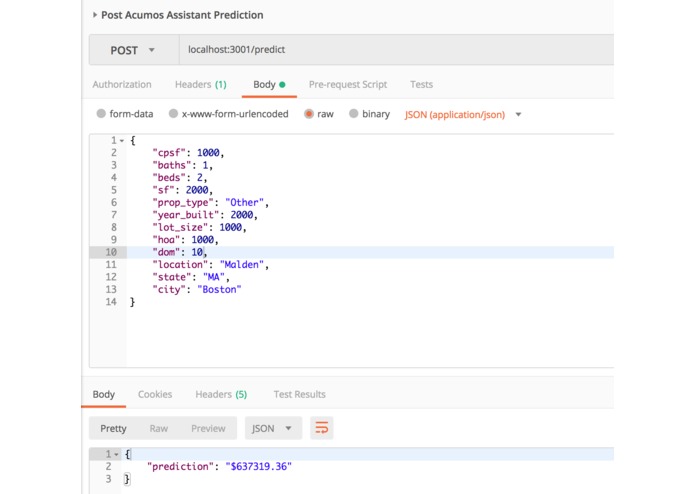The width and height of the screenshot is (695, 494).
Task: Open the Pre-request Script tab
Action: click(x=348, y=84)
